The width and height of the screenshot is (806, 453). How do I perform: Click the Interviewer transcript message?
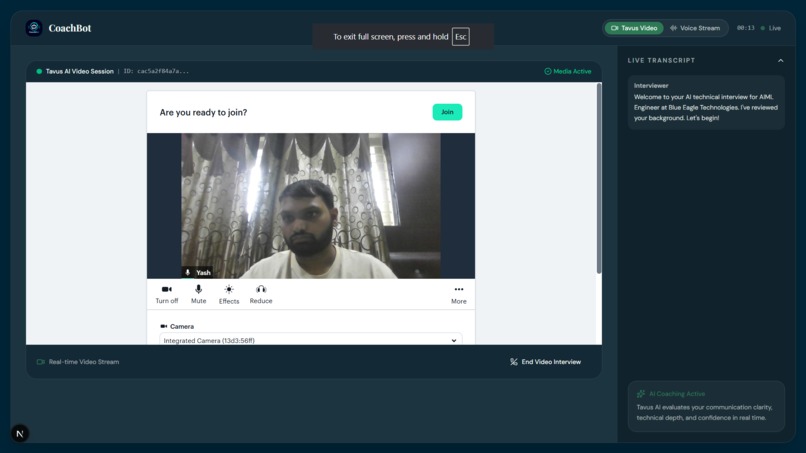(706, 102)
